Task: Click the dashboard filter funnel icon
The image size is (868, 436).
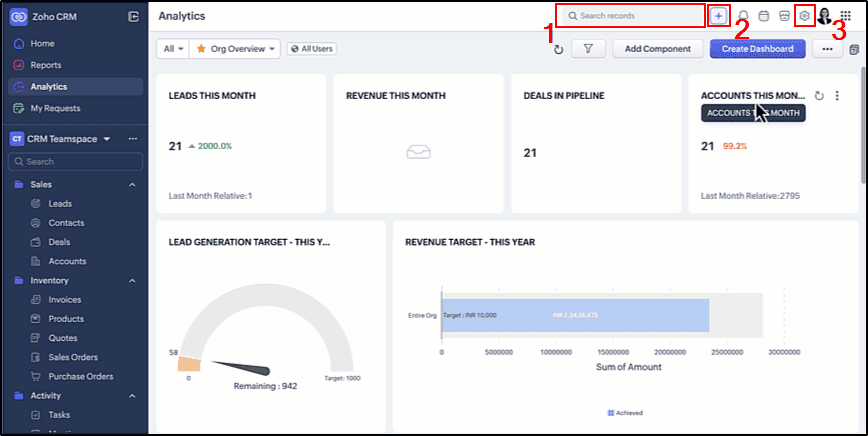Action: (x=588, y=48)
